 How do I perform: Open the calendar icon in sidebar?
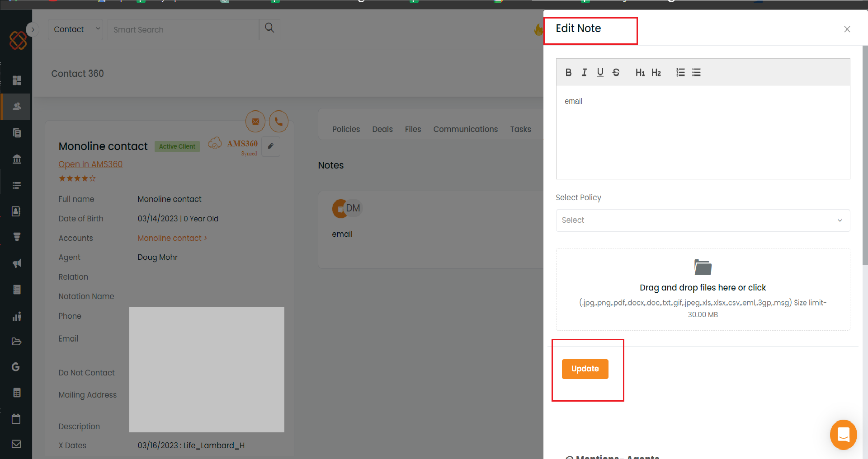(16, 419)
